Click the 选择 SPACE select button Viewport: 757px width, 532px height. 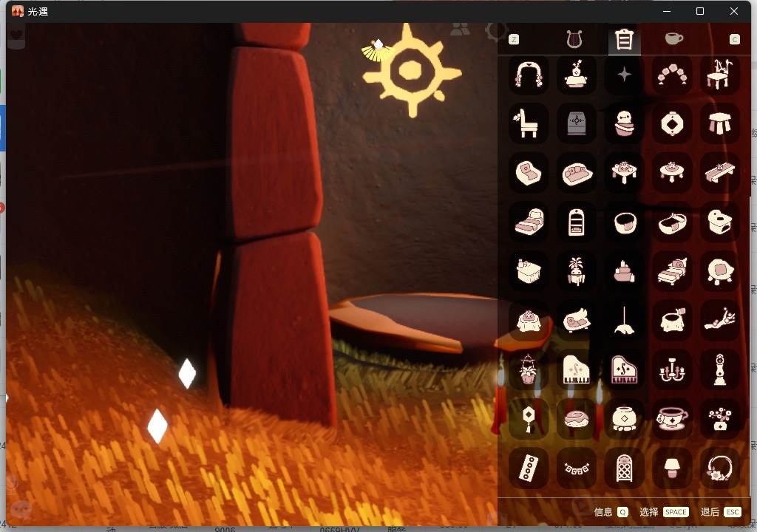664,512
